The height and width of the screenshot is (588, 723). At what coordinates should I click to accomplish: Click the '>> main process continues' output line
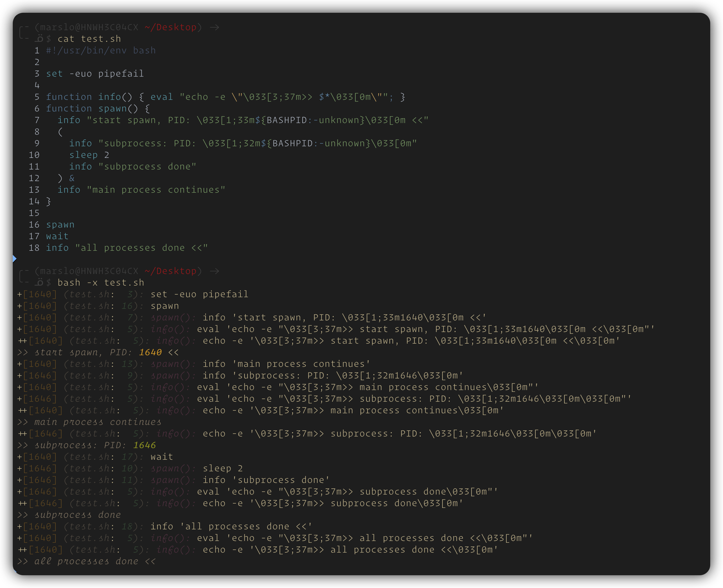89,422
